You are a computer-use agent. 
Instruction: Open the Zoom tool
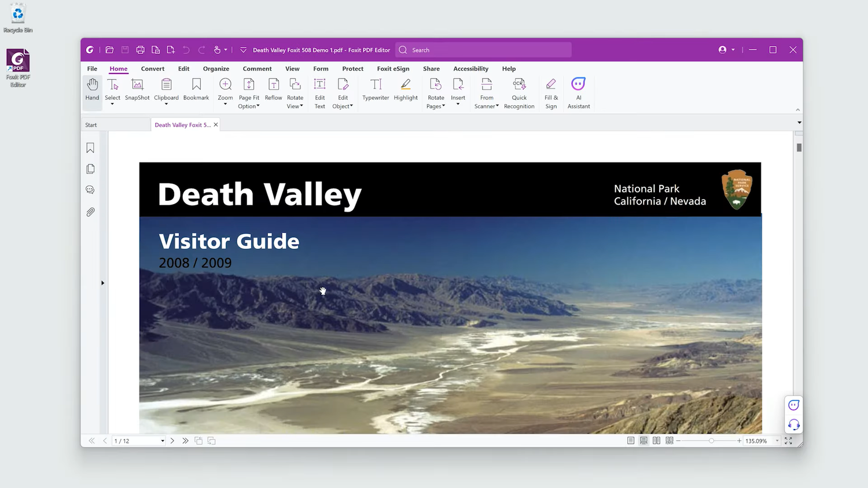226,88
